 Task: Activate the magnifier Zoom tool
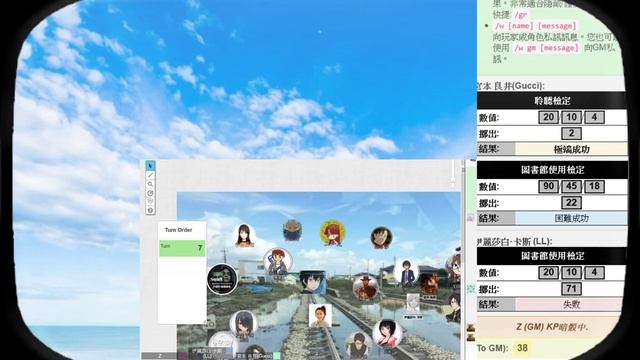[x=150, y=184]
